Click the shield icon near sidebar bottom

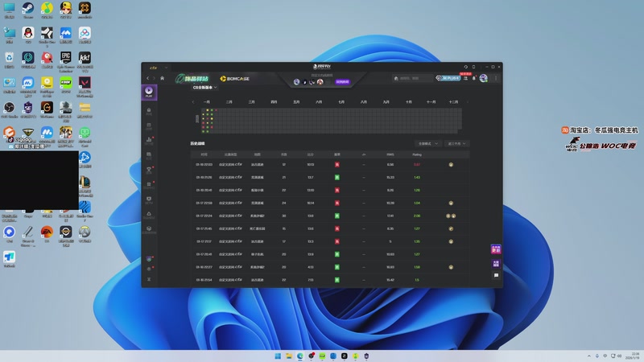coord(149,259)
